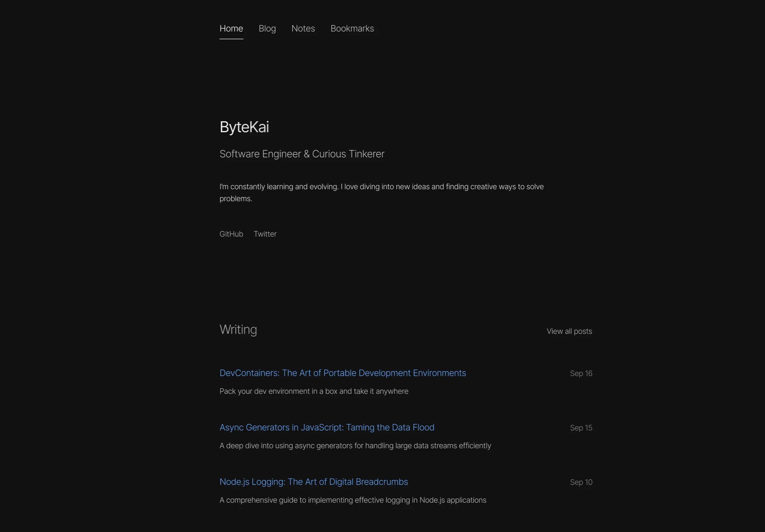Open the Notes section in navigation
The height and width of the screenshot is (532, 765).
[303, 29]
